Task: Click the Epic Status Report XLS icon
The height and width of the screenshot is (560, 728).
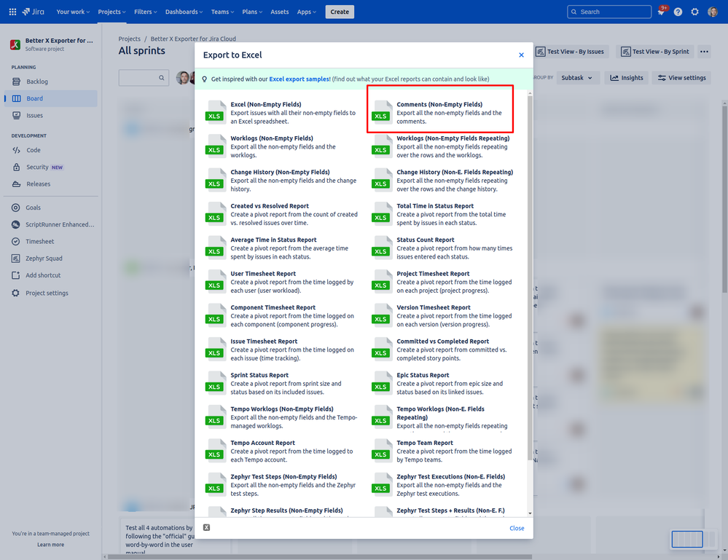Action: (x=380, y=383)
